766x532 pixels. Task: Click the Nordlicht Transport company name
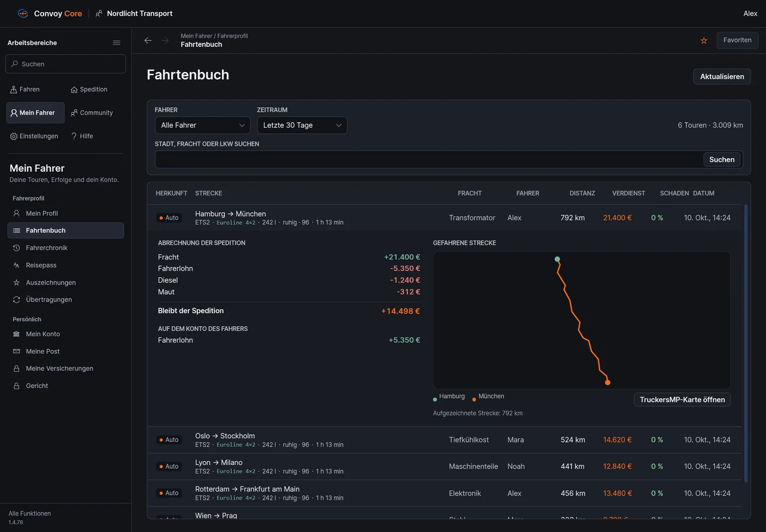point(139,13)
